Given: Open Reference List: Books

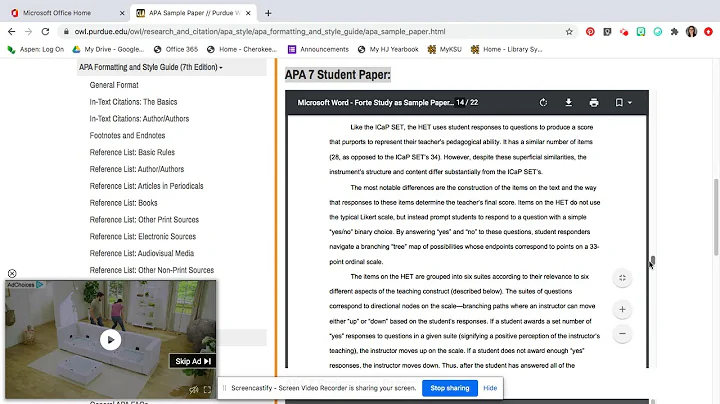Looking at the screenshot, I should pyautogui.click(x=124, y=202).
